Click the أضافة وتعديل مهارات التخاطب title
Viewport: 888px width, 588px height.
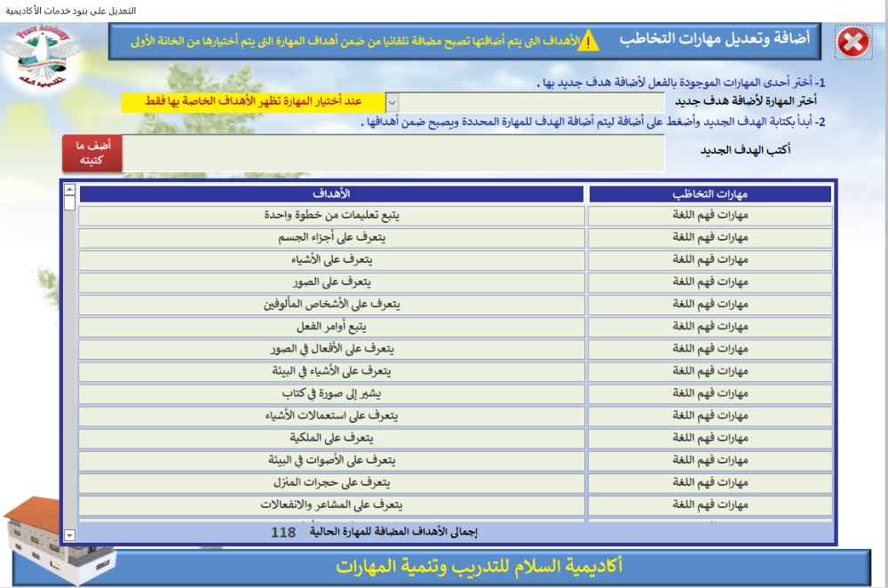[715, 39]
